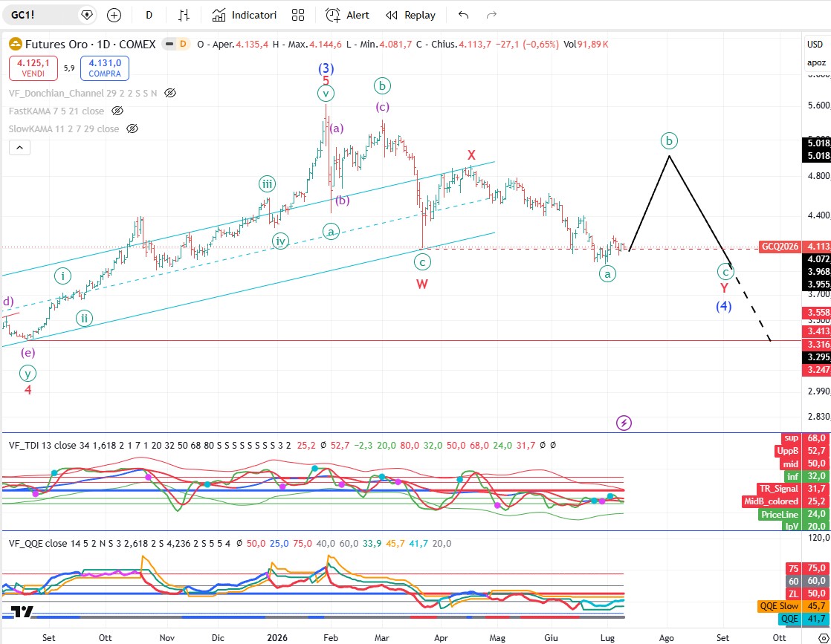Add a symbol with the plus circle icon
Viewport: 831px width, 644px height.
(x=114, y=16)
